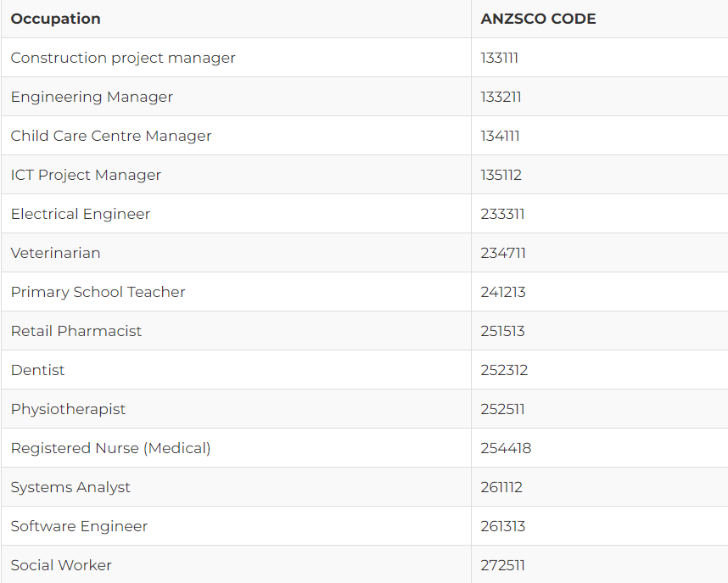This screenshot has width=728, height=583.
Task: Click Primary School Teacher entry
Action: click(x=98, y=292)
